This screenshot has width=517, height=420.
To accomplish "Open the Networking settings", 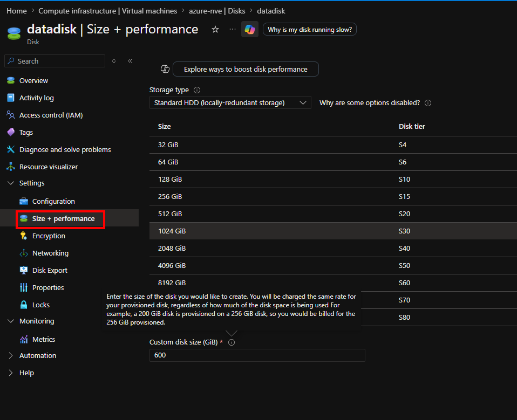I will coord(50,253).
